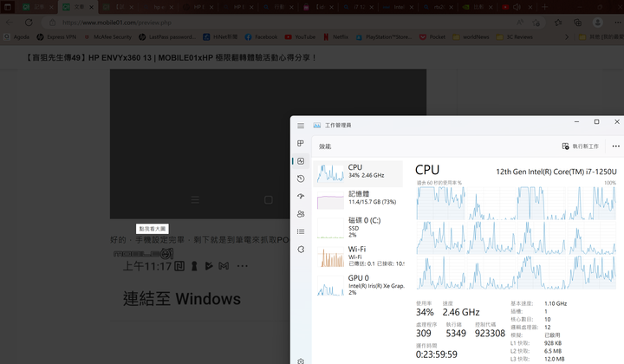Switch to the i7 12 search tab
The image size is (624, 364).
tap(359, 7)
